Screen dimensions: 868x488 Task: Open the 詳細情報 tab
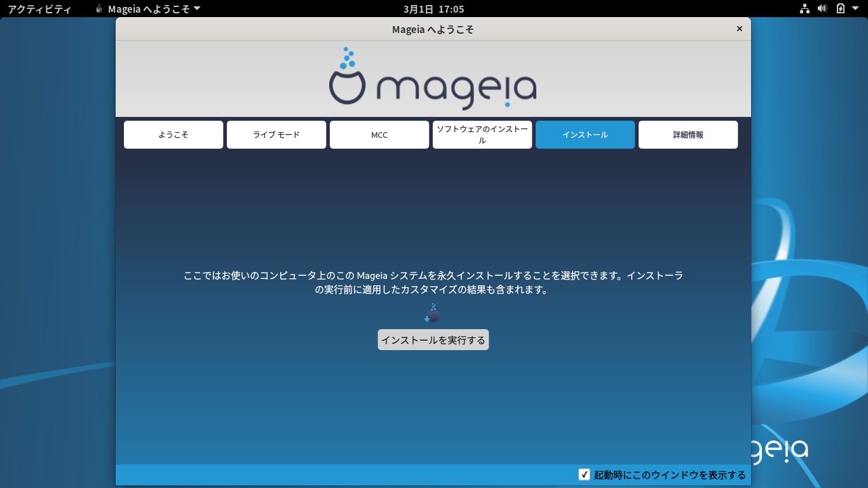coord(688,135)
